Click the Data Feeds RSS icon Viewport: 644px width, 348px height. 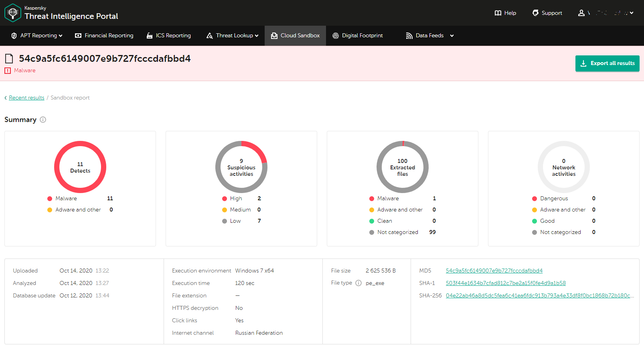click(409, 36)
